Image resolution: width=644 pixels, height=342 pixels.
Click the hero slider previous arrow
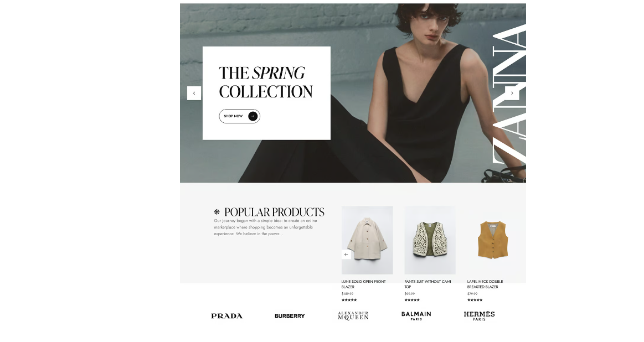coord(194,93)
